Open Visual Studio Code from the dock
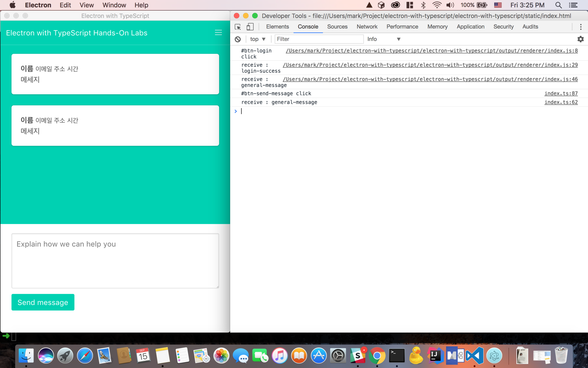Screen dimensions: 588x368 [x=474, y=355]
